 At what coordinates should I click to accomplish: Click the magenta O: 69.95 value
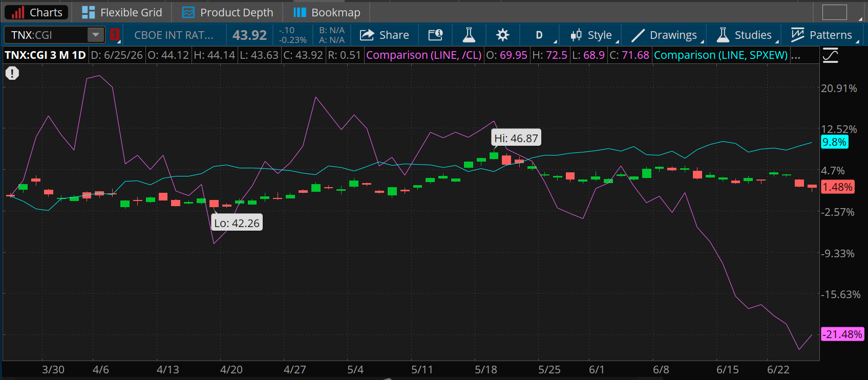coord(506,55)
